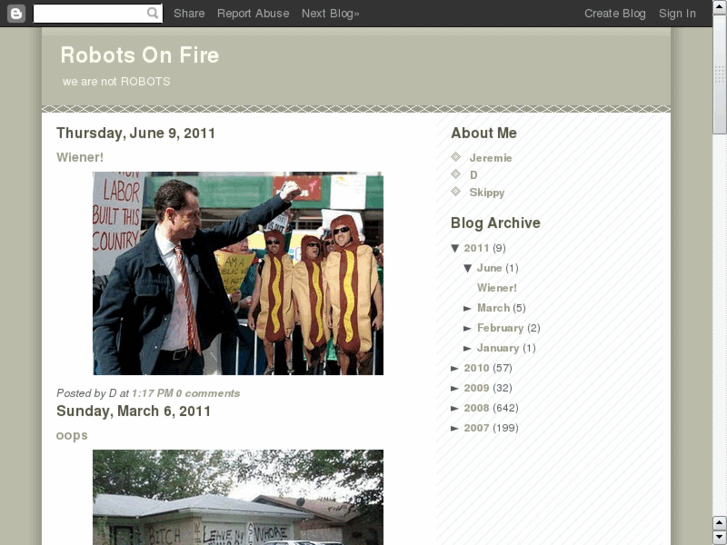Image resolution: width=727 pixels, height=545 pixels.
Task: Click the diamond bullet beside D
Action: pyautogui.click(x=456, y=174)
